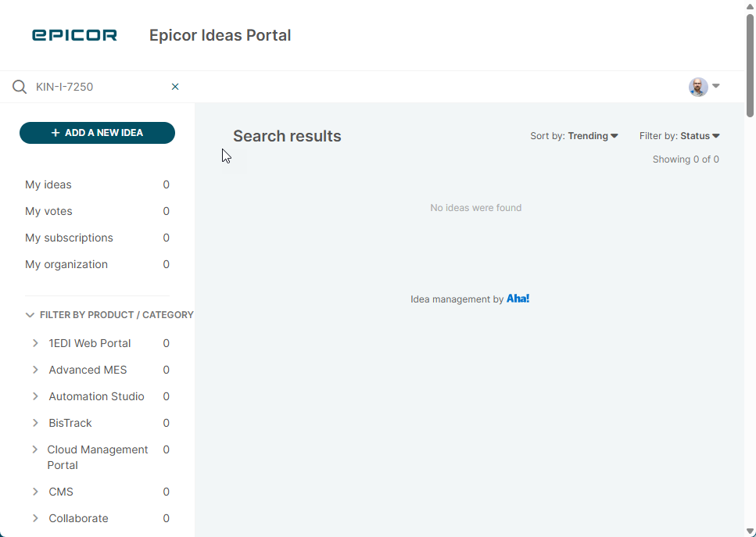The height and width of the screenshot is (537, 756).
Task: Expand the Cloud Management Portal chevron
Action: pos(35,449)
